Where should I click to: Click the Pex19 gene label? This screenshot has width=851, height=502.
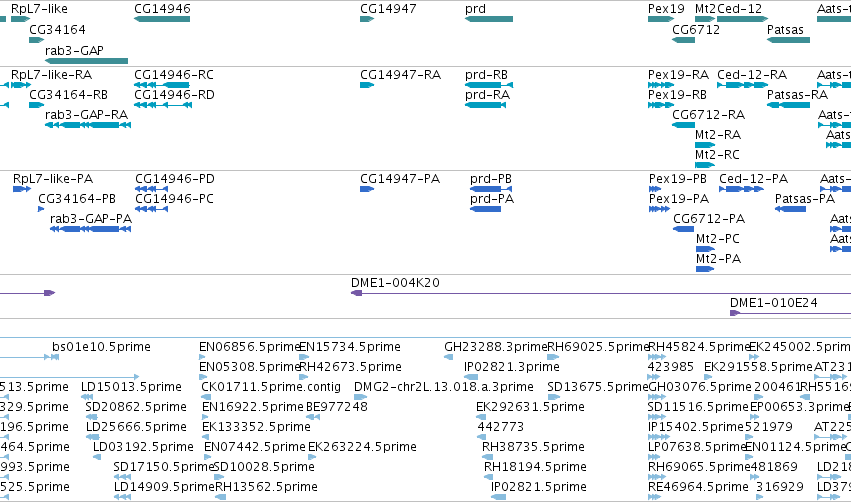666,9
